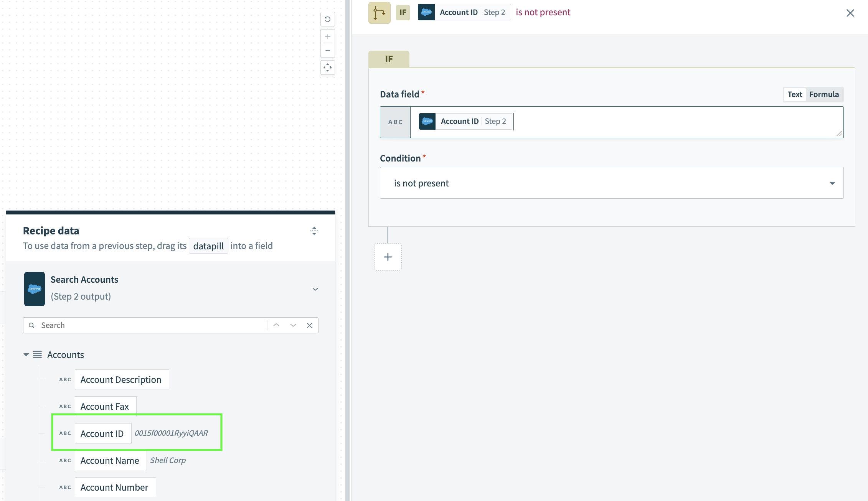This screenshot has height=501, width=868.
Task: Click in the datapill Search field
Action: click(150, 325)
